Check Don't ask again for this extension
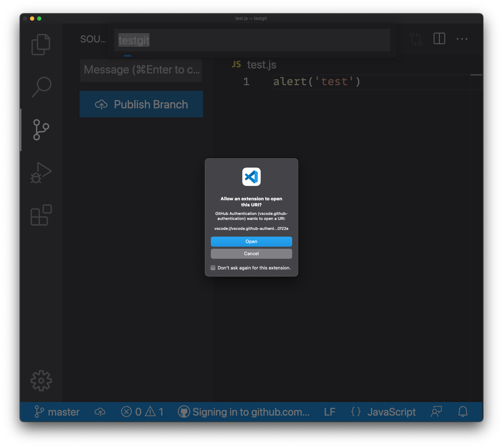 click(x=213, y=268)
